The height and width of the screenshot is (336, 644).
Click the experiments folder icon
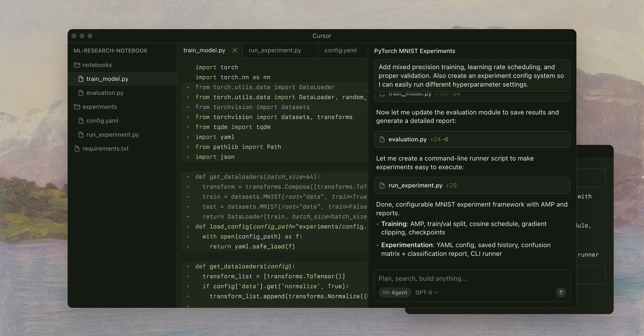tap(77, 107)
